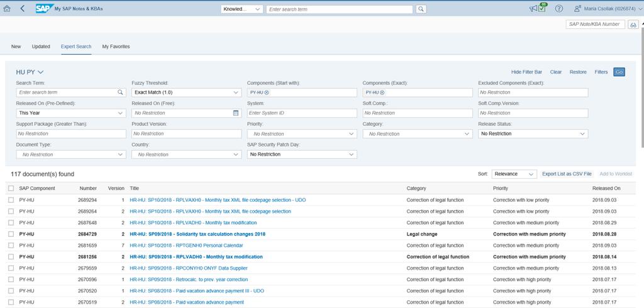The image size is (644, 308).
Task: Open the help question mark icon
Action: pos(559,9)
